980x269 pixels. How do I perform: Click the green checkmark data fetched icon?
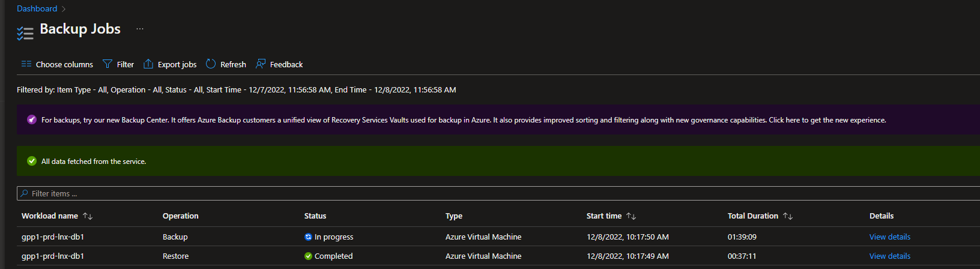[x=32, y=161]
